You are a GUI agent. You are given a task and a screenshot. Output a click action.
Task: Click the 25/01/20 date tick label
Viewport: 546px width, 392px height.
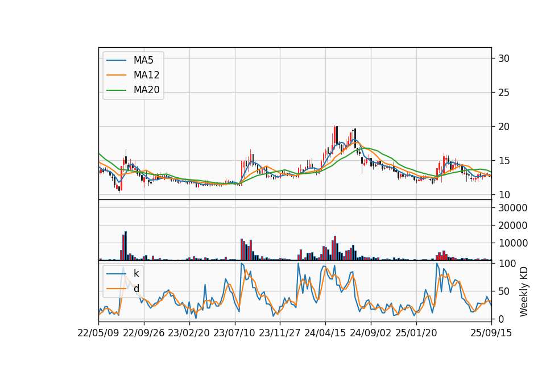[416, 333]
